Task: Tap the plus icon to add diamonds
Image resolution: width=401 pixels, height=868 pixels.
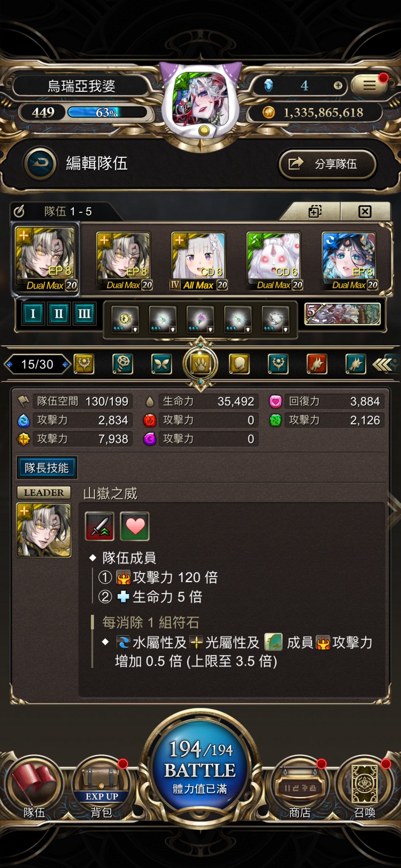Action: pyautogui.click(x=338, y=86)
